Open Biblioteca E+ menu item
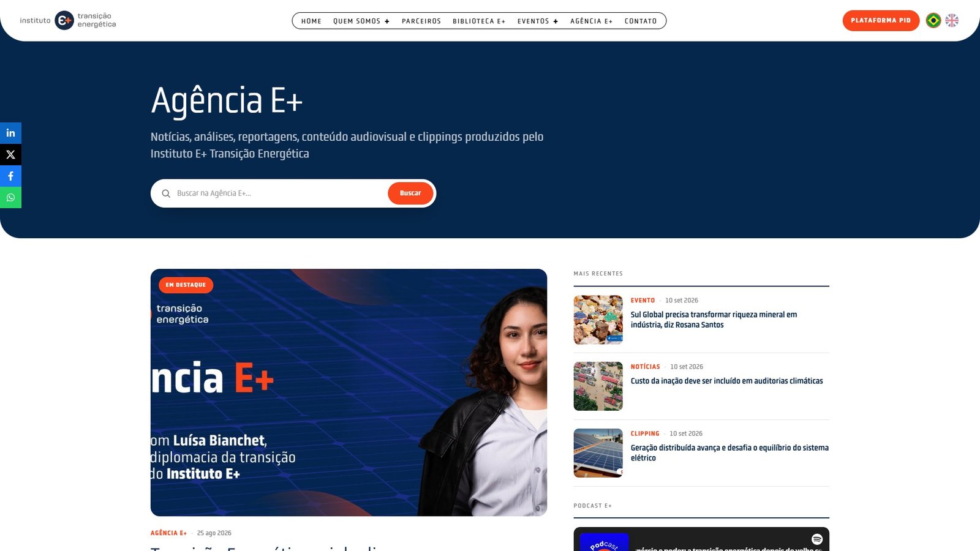 tap(479, 21)
